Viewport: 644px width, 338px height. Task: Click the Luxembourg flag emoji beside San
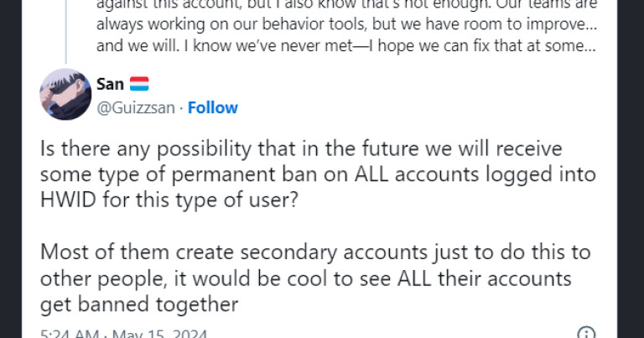[139, 86]
